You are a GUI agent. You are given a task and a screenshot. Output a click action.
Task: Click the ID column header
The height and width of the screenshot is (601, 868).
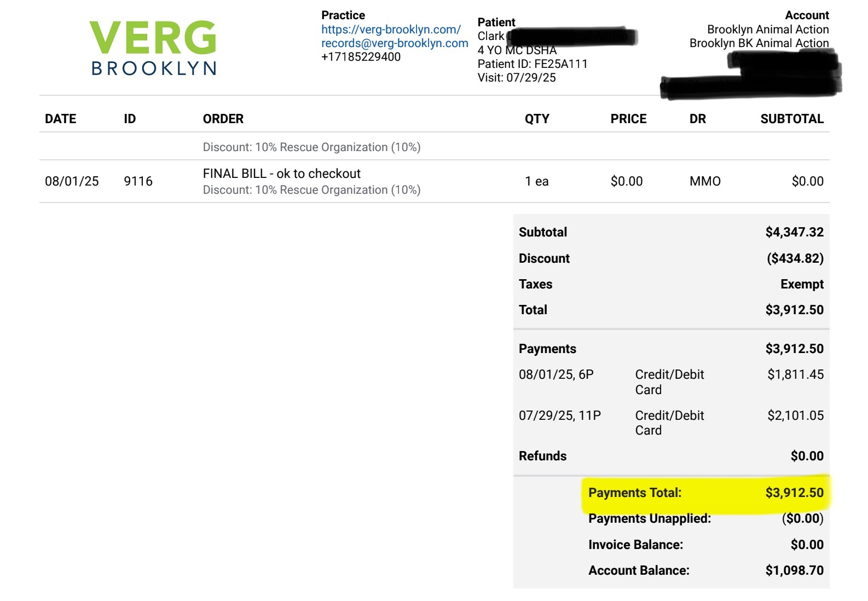point(130,119)
